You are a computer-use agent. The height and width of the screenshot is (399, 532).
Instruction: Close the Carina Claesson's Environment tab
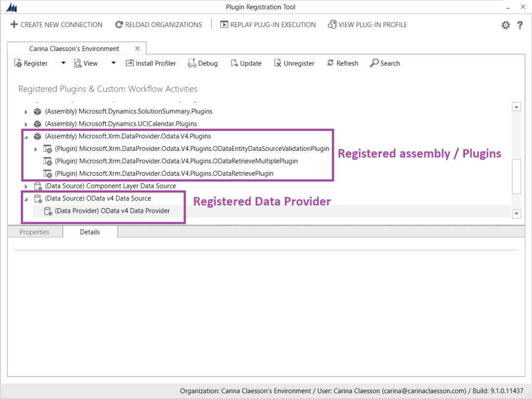tap(137, 48)
